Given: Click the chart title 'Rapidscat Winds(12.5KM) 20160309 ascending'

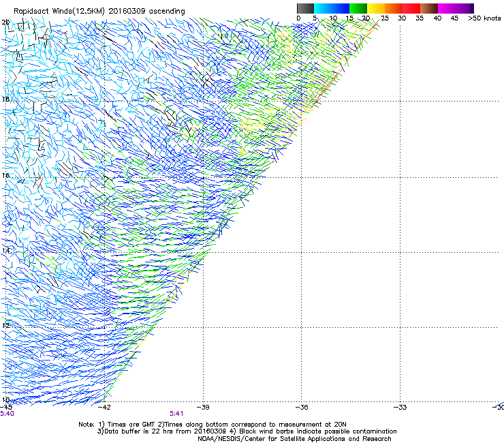Looking at the screenshot, I should click(x=99, y=12).
